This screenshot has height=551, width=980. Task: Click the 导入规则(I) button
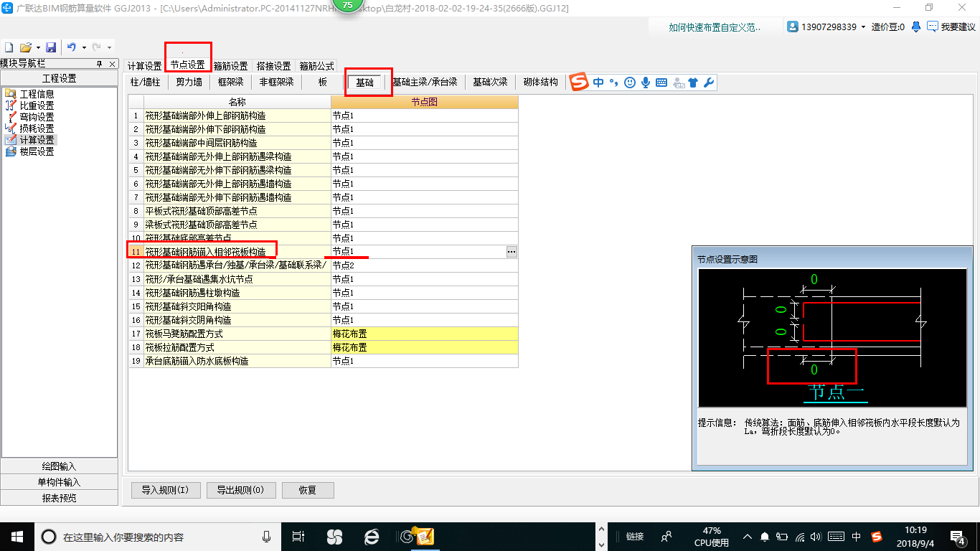click(x=165, y=491)
